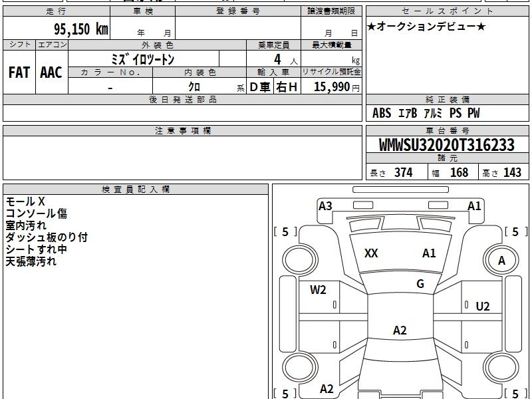Select the シートすれ中 inspector note
Viewport: 532px width, 399px height.
[x=36, y=249]
